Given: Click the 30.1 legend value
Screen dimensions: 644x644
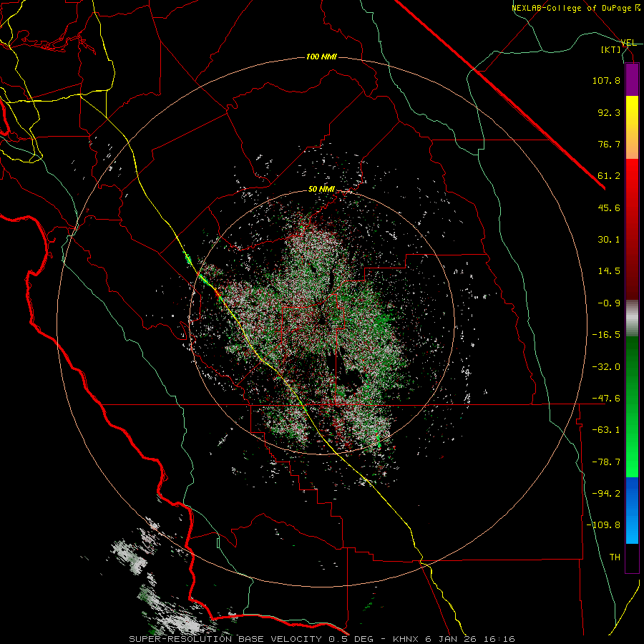Looking at the screenshot, I should (x=609, y=240).
